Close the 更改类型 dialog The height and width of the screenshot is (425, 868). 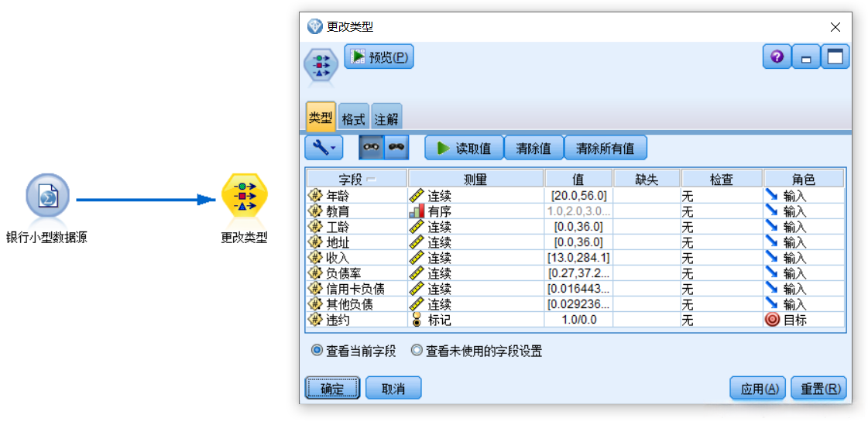point(835,26)
